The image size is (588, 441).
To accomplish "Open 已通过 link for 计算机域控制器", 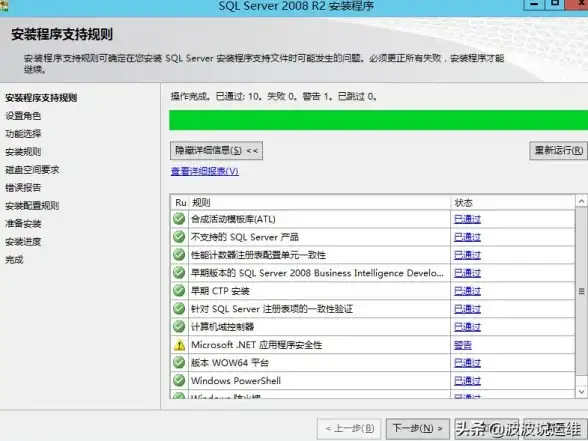I will (467, 327).
